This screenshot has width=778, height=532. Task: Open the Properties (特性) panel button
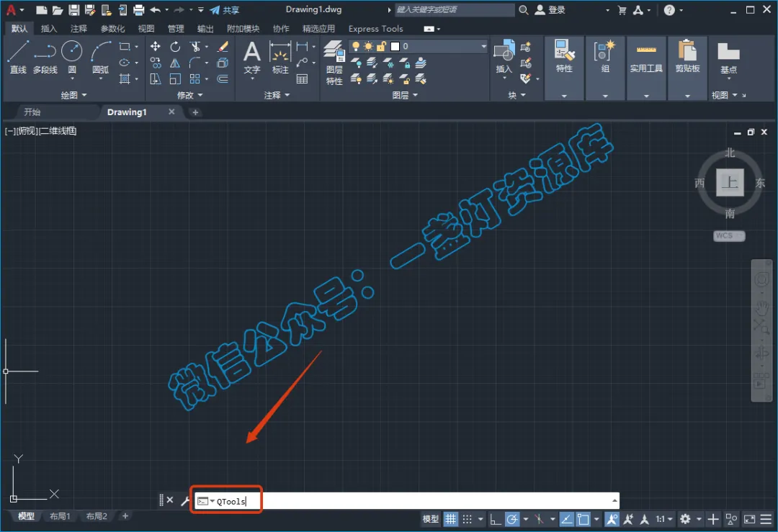click(x=564, y=56)
